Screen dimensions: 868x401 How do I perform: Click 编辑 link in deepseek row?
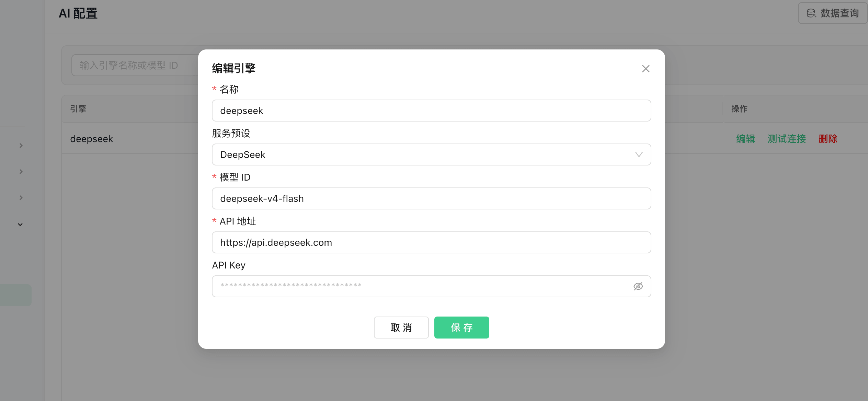pyautogui.click(x=745, y=139)
